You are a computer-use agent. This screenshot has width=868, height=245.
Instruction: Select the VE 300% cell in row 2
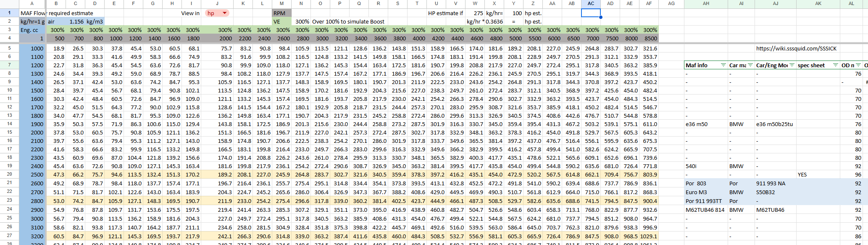(302, 21)
